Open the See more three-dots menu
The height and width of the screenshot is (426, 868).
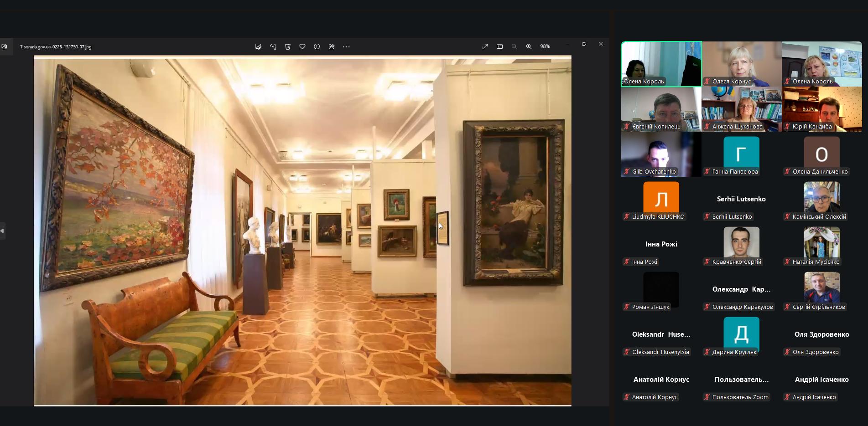346,46
